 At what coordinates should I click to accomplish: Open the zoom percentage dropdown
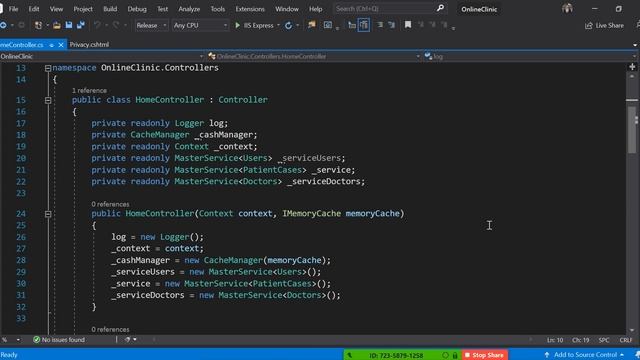pos(18,340)
